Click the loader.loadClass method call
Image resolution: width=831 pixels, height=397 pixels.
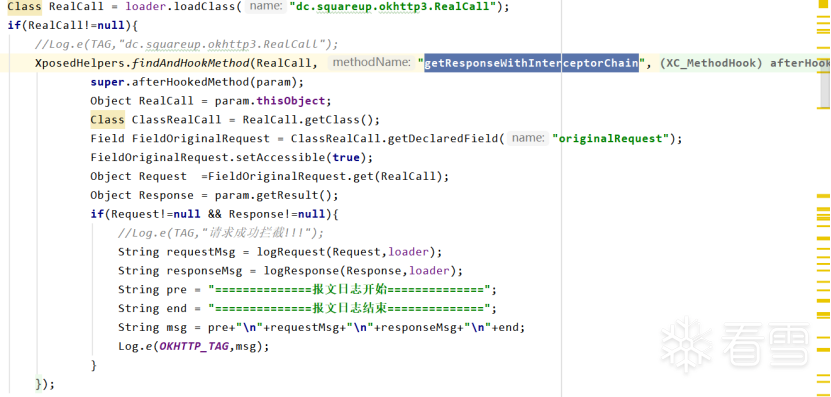tap(183, 7)
